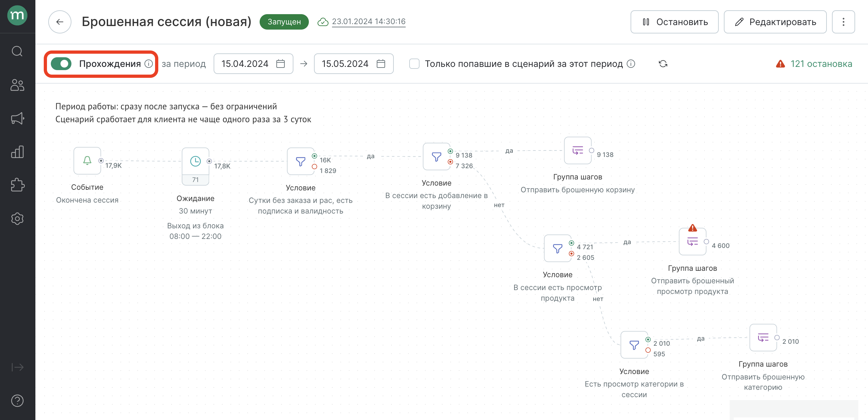Screen dimensions: 868x420
Task: Click the 16K yes-branch count
Action: [325, 160]
